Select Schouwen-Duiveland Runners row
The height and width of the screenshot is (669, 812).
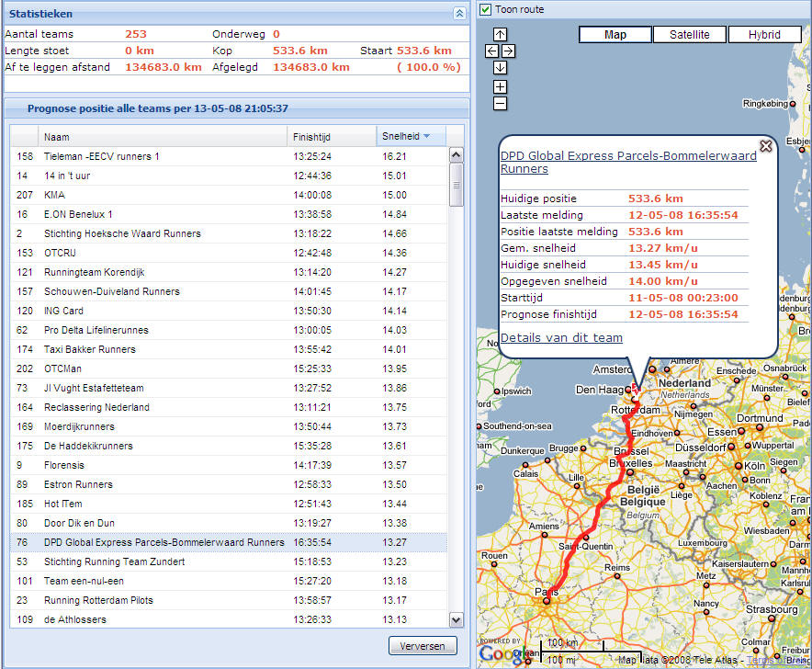(229, 291)
